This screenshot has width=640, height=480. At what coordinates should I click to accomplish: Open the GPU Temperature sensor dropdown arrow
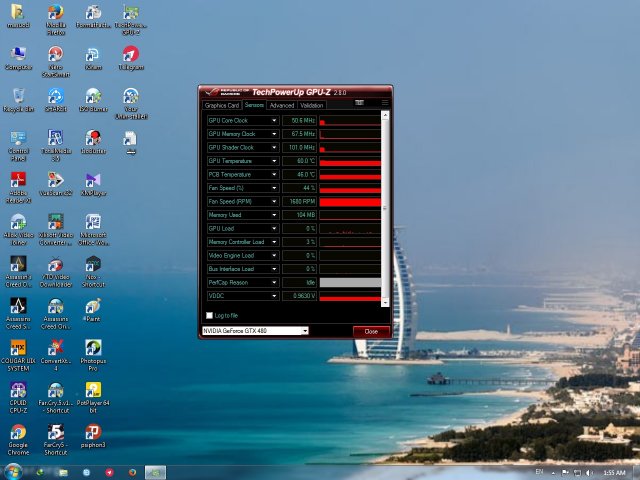[274, 161]
